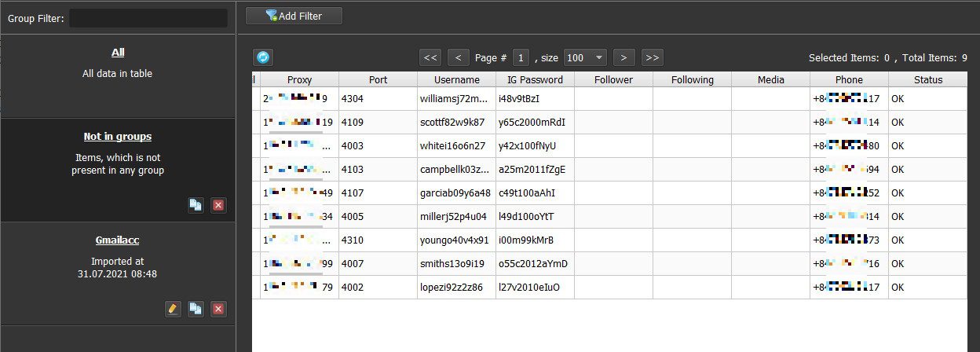Go to the previous page button
The height and width of the screenshot is (352, 980).
[x=458, y=57]
